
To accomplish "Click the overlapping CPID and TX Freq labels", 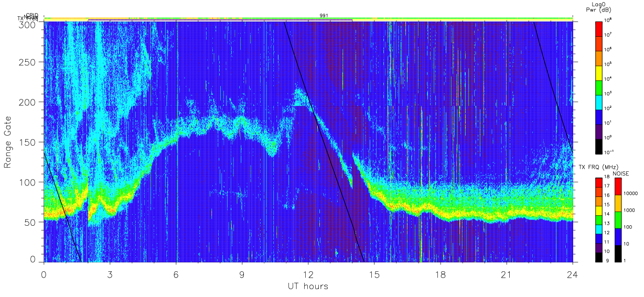I will [28, 17].
